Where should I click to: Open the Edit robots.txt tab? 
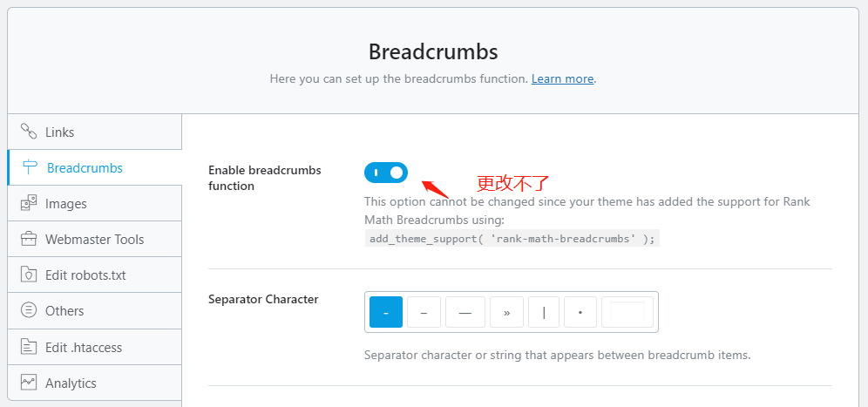coord(95,275)
